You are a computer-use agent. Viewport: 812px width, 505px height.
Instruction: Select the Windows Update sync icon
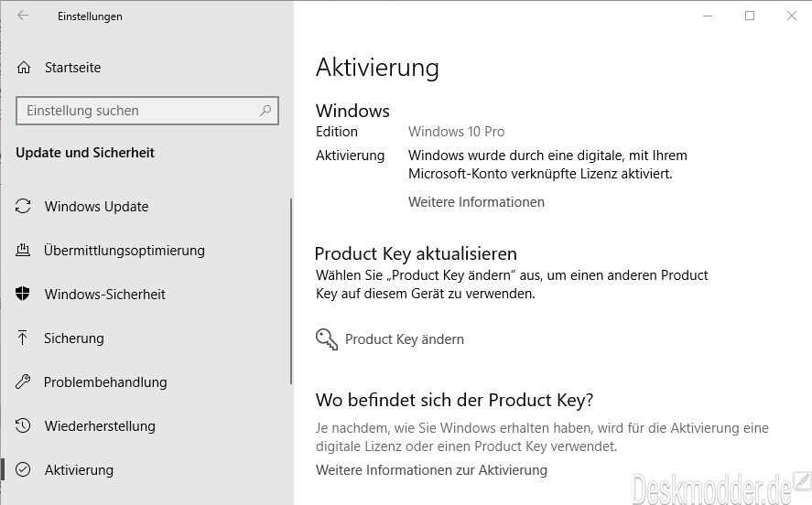point(23,206)
